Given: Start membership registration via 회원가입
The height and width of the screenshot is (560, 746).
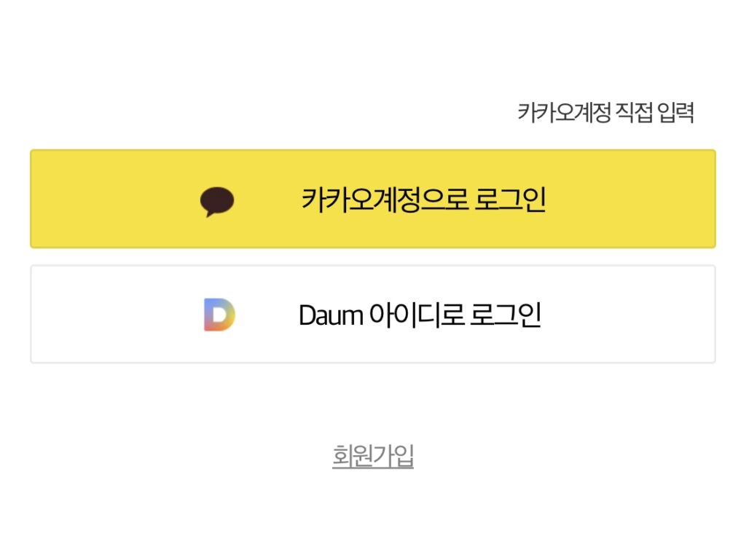Looking at the screenshot, I should click(373, 455).
